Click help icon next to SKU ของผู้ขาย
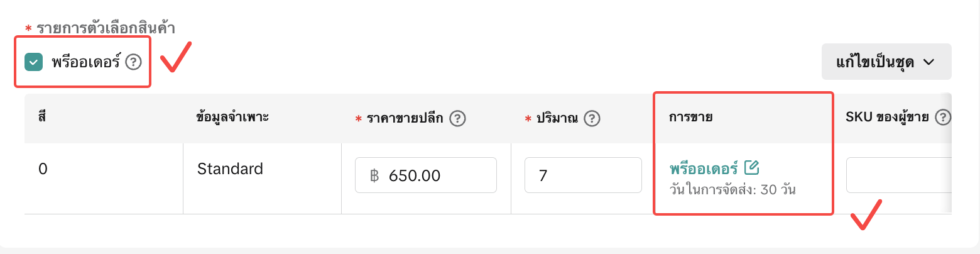980x254 pixels. pyautogui.click(x=942, y=118)
